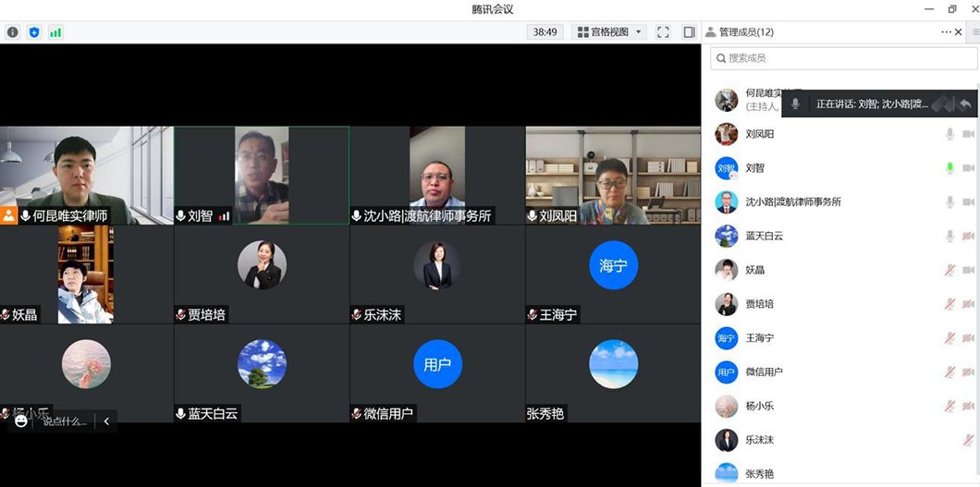Click 刘凤阳 video tile

612,176
